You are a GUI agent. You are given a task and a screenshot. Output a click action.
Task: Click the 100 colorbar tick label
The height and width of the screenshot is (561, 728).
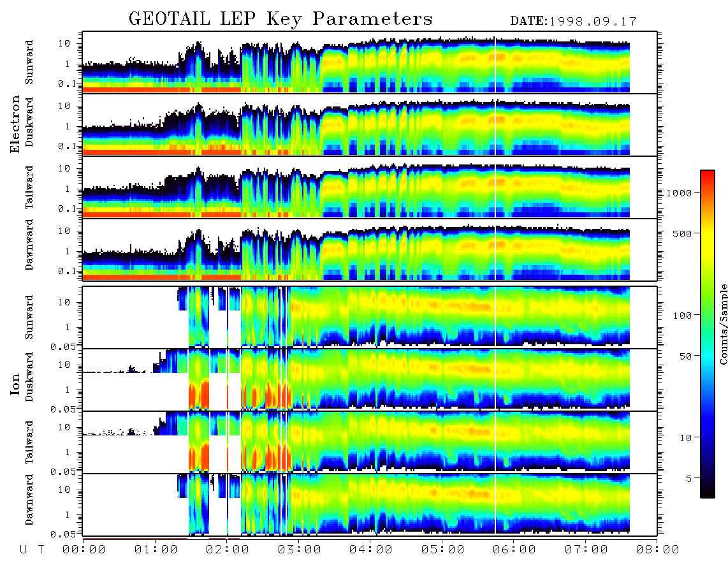coord(682,316)
